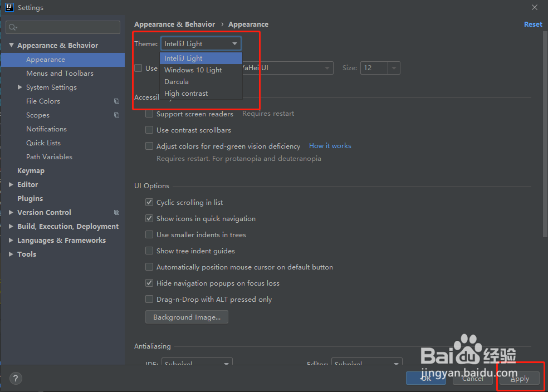The height and width of the screenshot is (392, 548).
Task: Check Adjust colors for red-green vision deficiency
Action: (149, 146)
